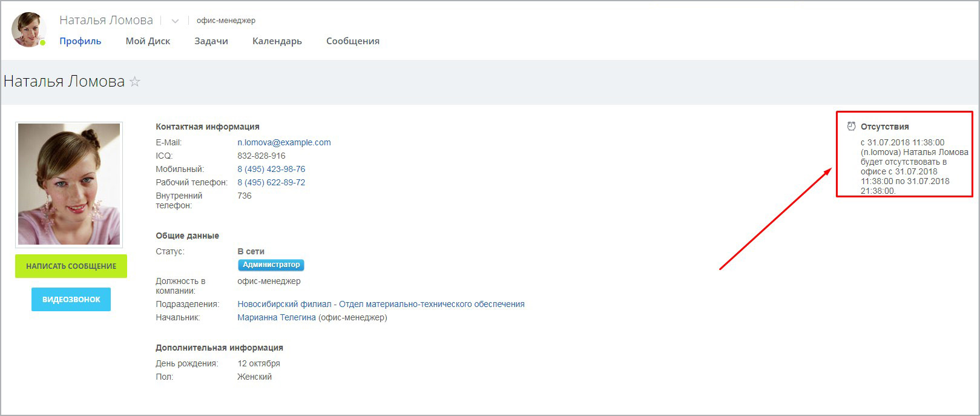Click the Администратор blue badge
980x416 pixels.
pos(271,265)
